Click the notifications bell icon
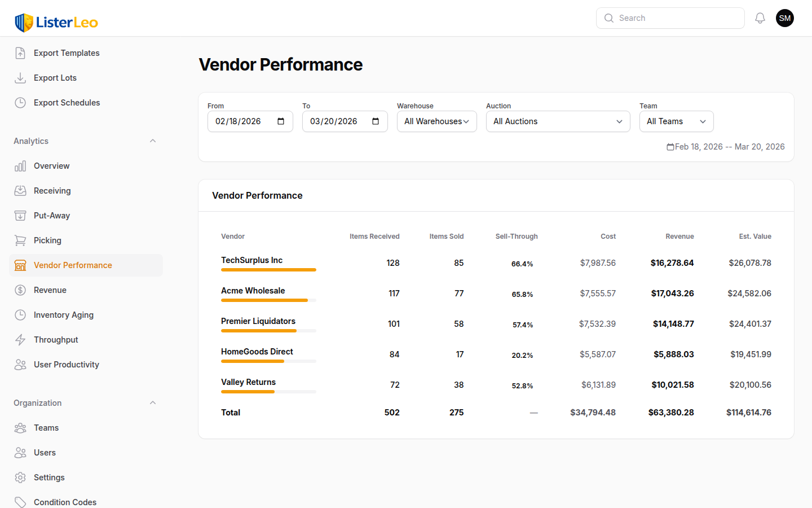The height and width of the screenshot is (508, 812). [x=760, y=18]
